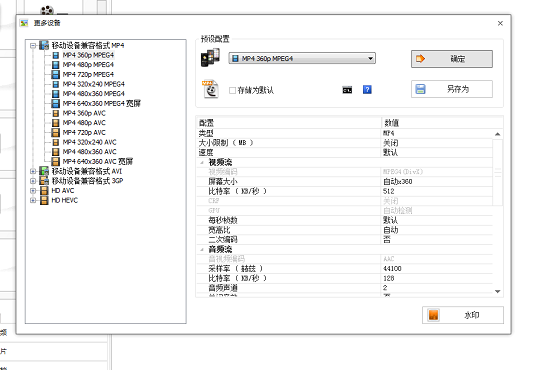Select MP4 720p AVC tree item text
This screenshot has width=550, height=370.
(84, 133)
